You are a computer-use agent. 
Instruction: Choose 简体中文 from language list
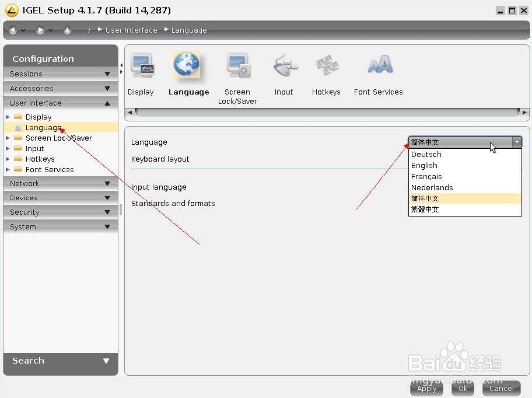(465, 198)
